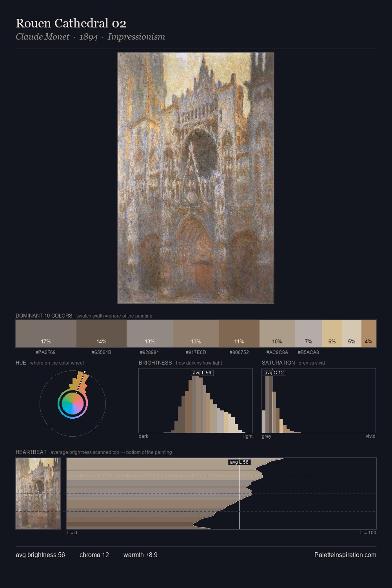Select the 11% color swatch #806752

pos(239,334)
